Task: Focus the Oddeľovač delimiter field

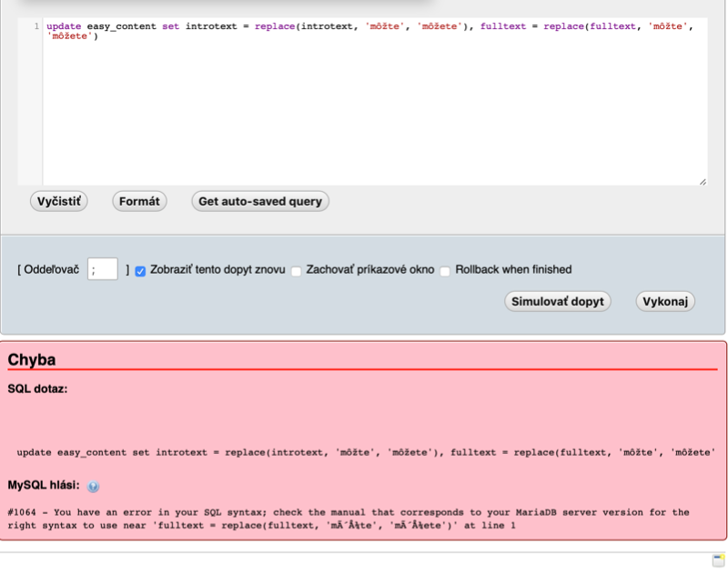Action: coord(103,269)
